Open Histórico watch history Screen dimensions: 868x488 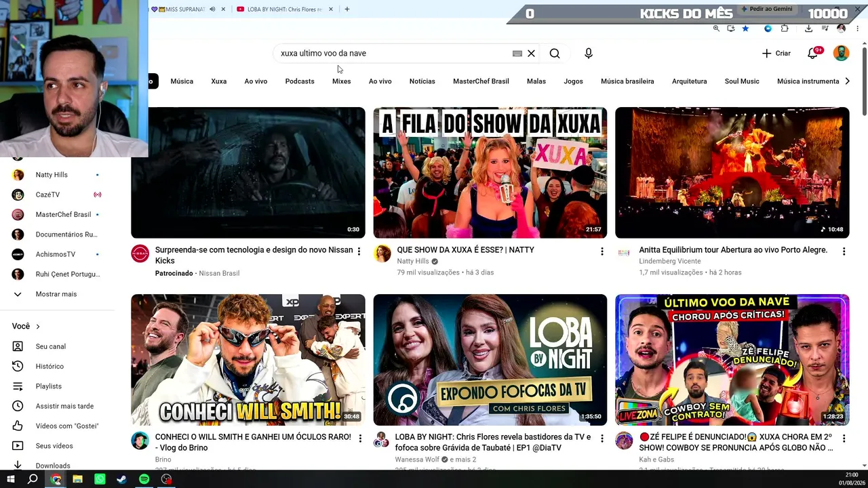(56, 366)
